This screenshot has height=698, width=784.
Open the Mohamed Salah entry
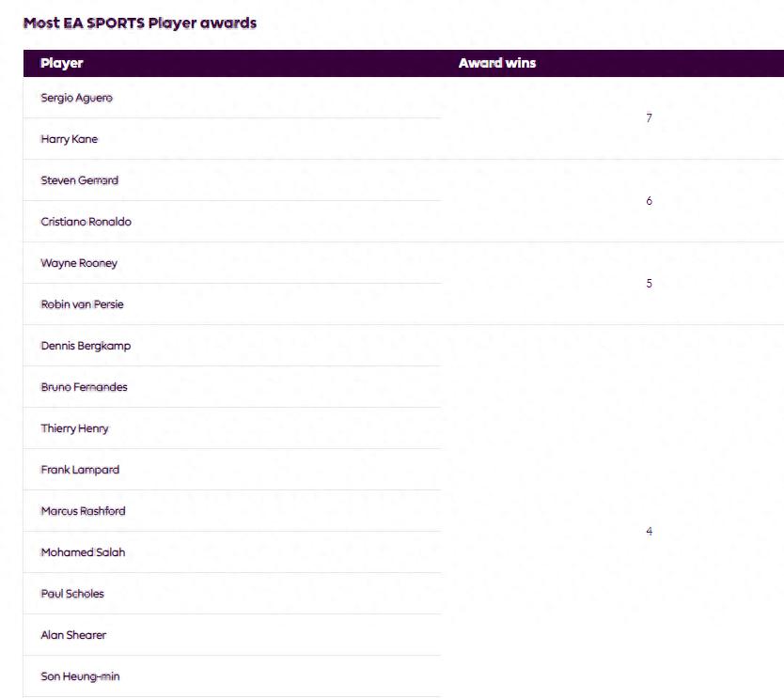[x=83, y=552]
